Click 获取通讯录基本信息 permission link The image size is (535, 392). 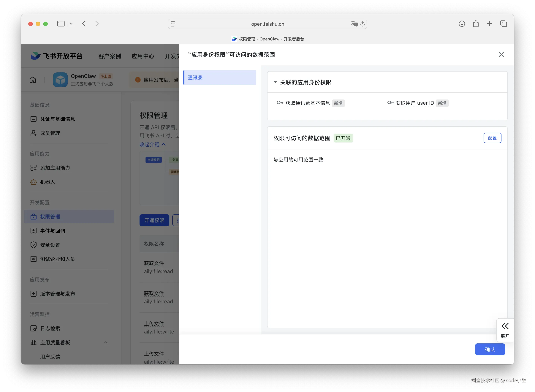pyautogui.click(x=308, y=103)
